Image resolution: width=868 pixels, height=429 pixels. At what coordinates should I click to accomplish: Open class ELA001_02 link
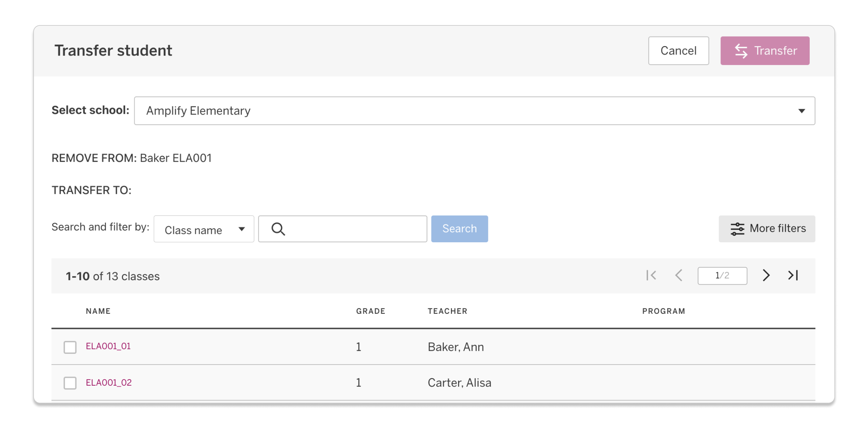(x=108, y=383)
